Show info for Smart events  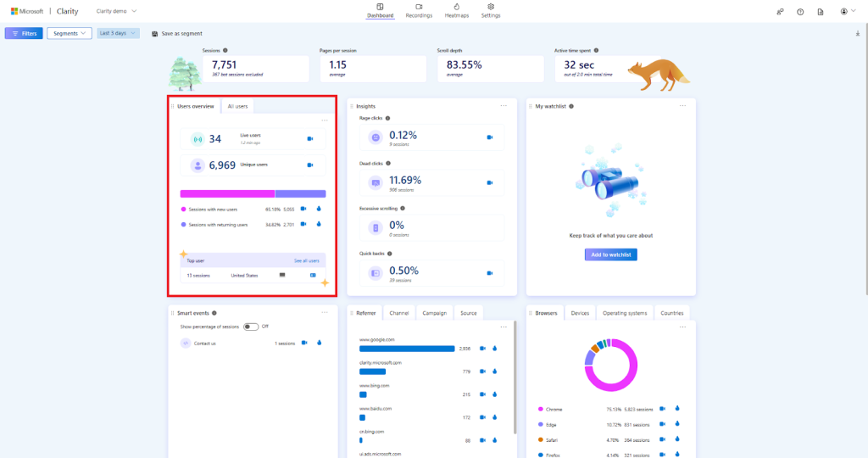click(214, 313)
